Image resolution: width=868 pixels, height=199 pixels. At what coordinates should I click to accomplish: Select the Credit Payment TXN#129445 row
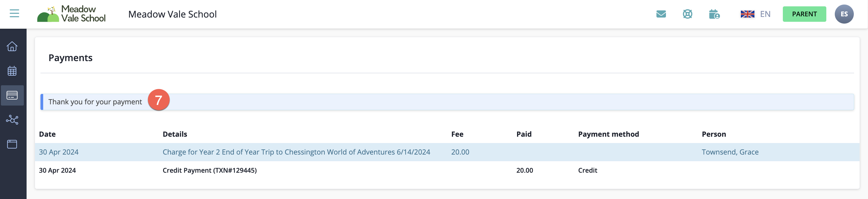click(x=210, y=170)
